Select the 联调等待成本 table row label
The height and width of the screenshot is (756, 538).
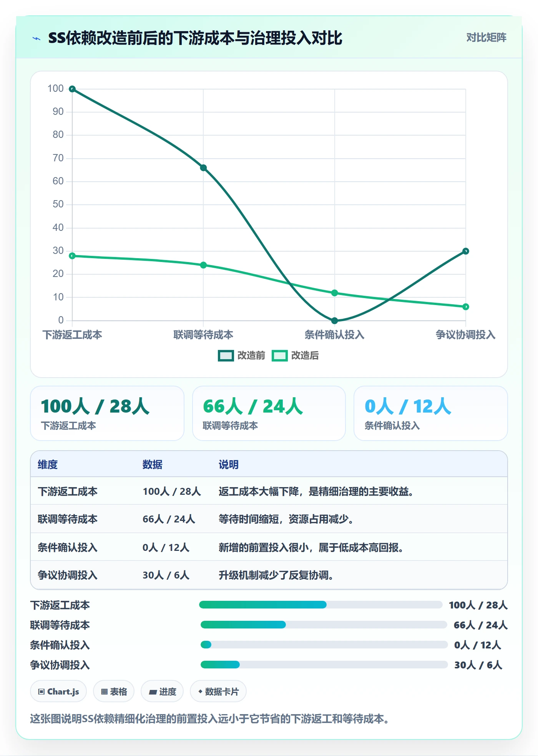click(x=68, y=519)
